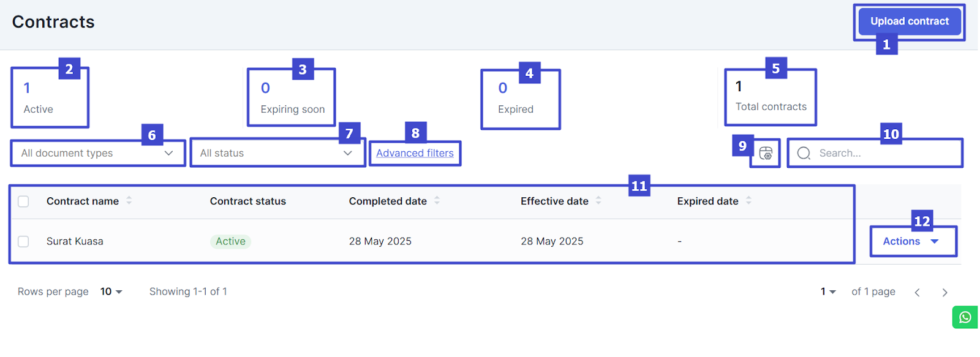Image resolution: width=980 pixels, height=357 pixels.
Task: Open the All document types dropdown
Action: tap(98, 153)
